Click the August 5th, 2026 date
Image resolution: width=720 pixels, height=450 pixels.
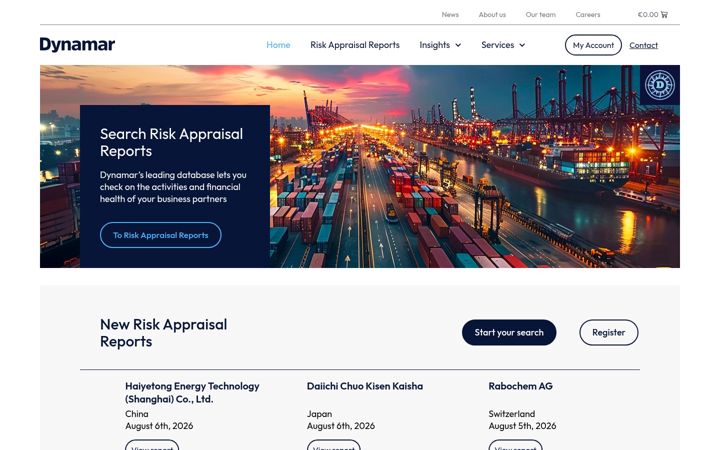point(522,426)
